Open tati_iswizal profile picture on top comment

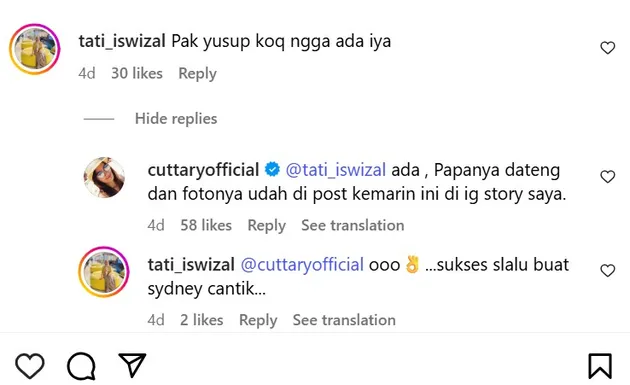click(35, 49)
